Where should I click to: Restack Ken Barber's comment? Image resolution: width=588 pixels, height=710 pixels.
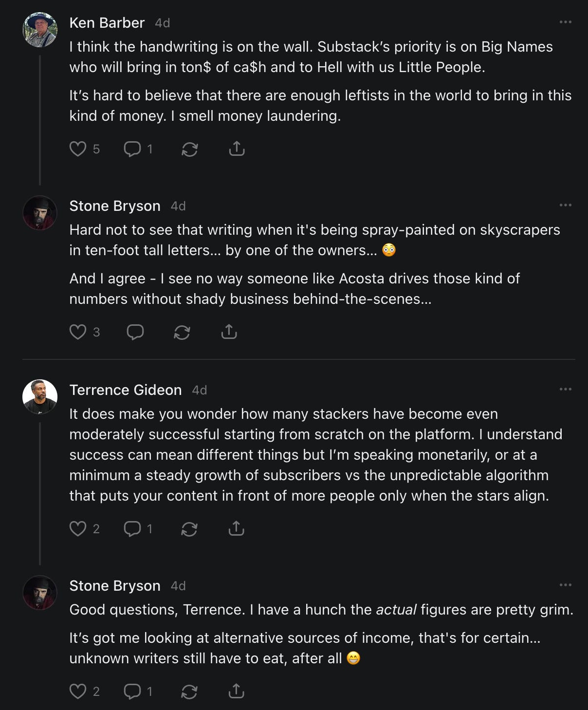[189, 149]
